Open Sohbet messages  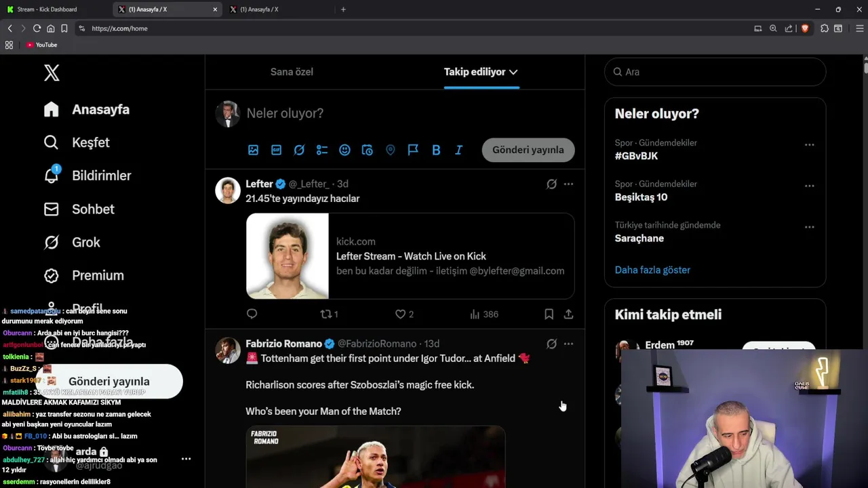79,209
